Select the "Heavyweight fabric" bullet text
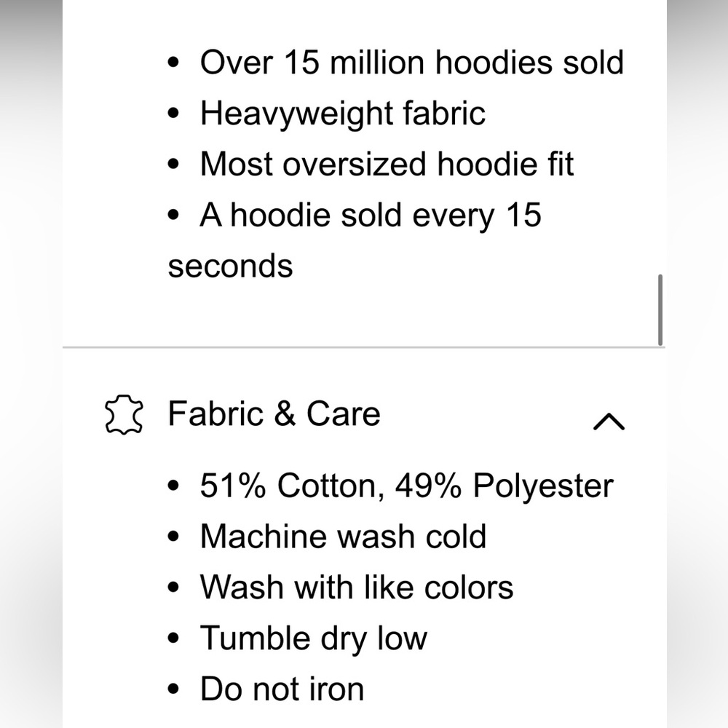 click(342, 114)
